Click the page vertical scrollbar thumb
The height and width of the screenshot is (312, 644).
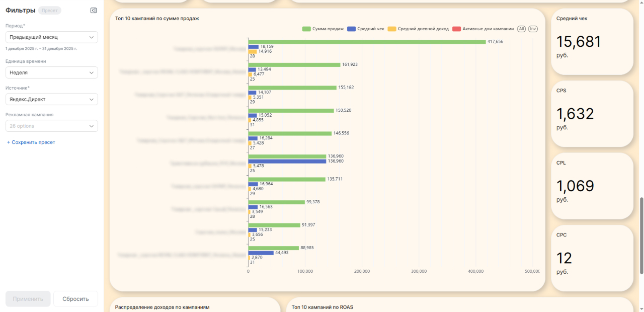click(x=641, y=236)
